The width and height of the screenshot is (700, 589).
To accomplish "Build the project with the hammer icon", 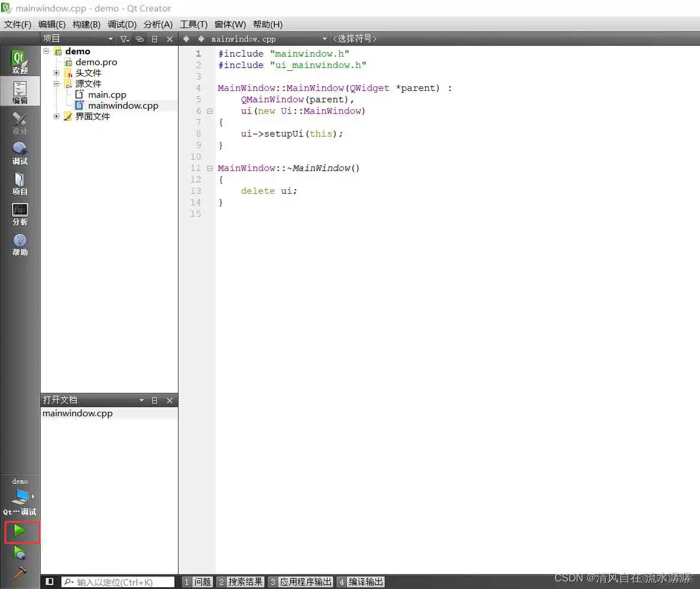I will pos(20,574).
